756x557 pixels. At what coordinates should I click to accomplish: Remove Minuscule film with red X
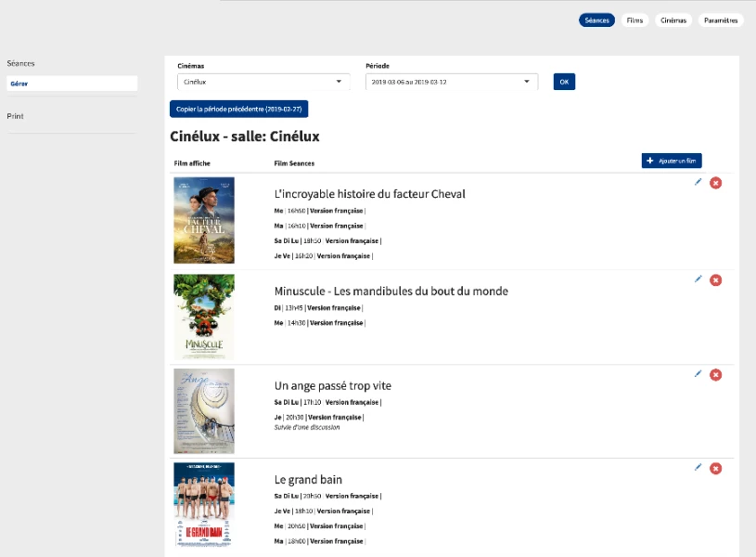coord(715,280)
